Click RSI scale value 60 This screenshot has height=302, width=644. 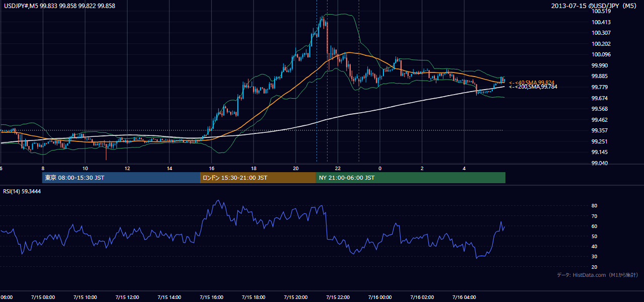[x=595, y=226]
